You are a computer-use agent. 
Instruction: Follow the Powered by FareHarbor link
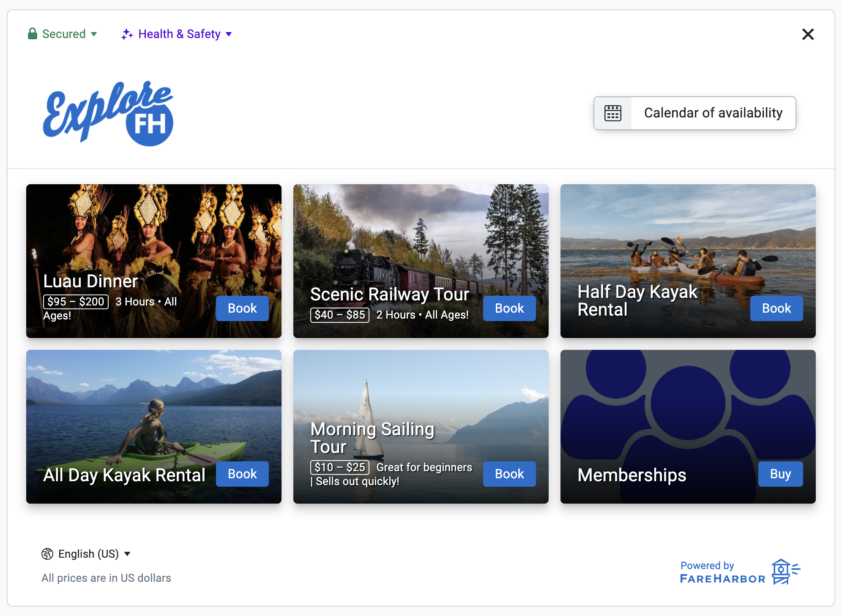pos(740,572)
